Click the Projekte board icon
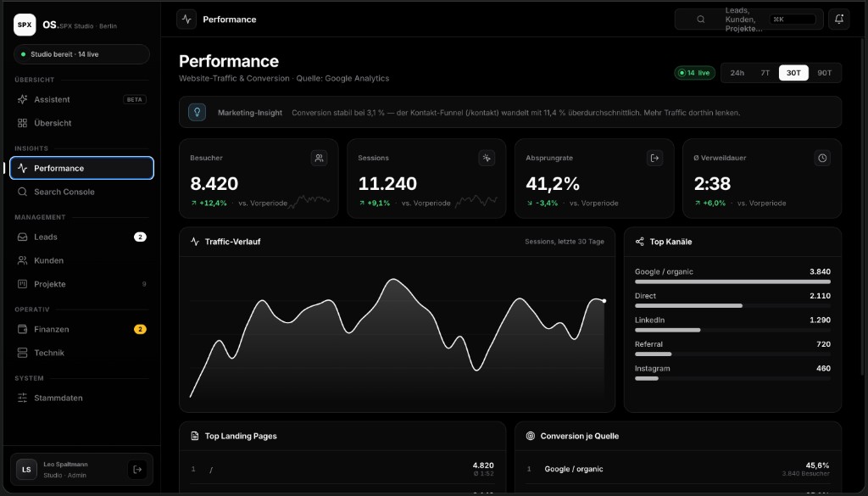 point(22,284)
